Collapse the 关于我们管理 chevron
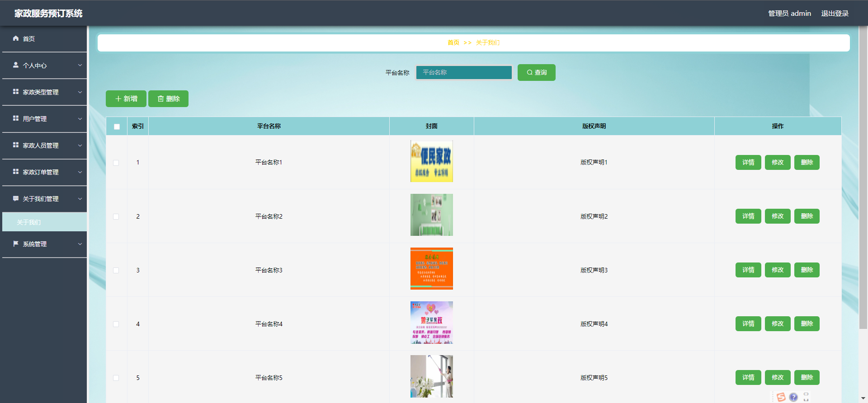The height and width of the screenshot is (403, 868). [80, 198]
